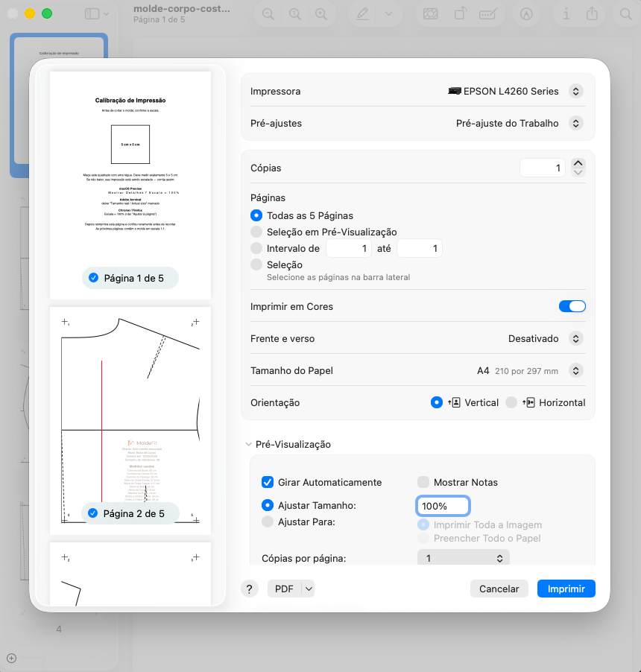Toggle the Imprimir em Cores switch
Image resolution: width=641 pixels, height=672 pixels.
coord(572,306)
